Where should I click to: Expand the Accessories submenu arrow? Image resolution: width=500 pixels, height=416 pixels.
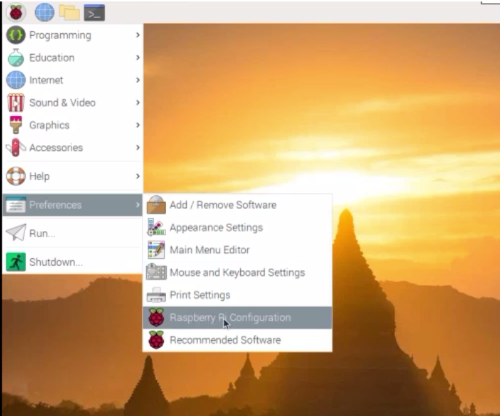[138, 147]
